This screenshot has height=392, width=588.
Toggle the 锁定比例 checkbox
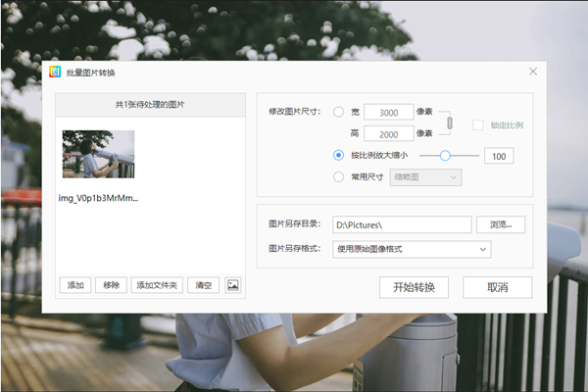click(478, 124)
